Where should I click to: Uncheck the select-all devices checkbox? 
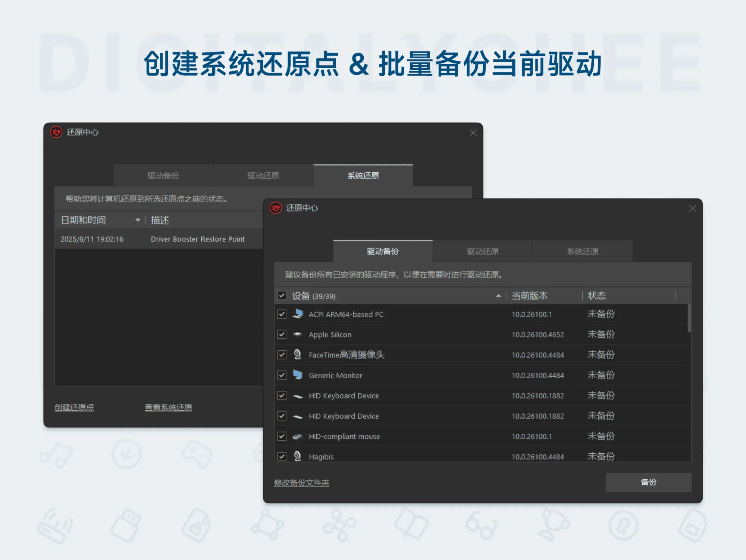(x=282, y=295)
